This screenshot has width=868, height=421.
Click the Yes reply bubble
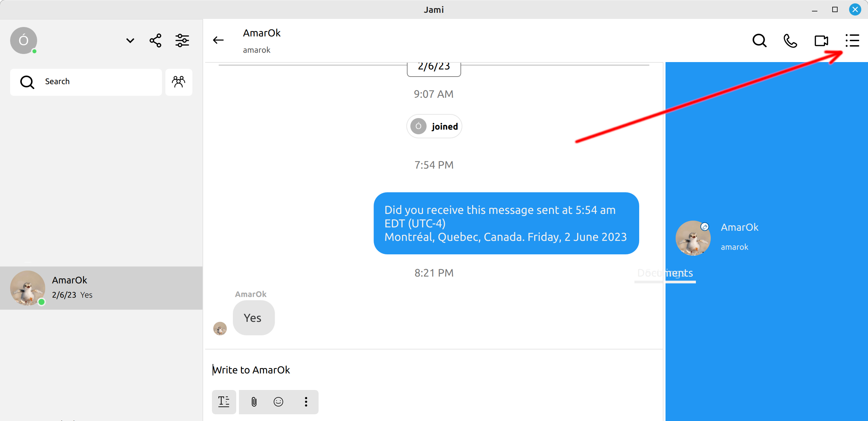pyautogui.click(x=253, y=318)
